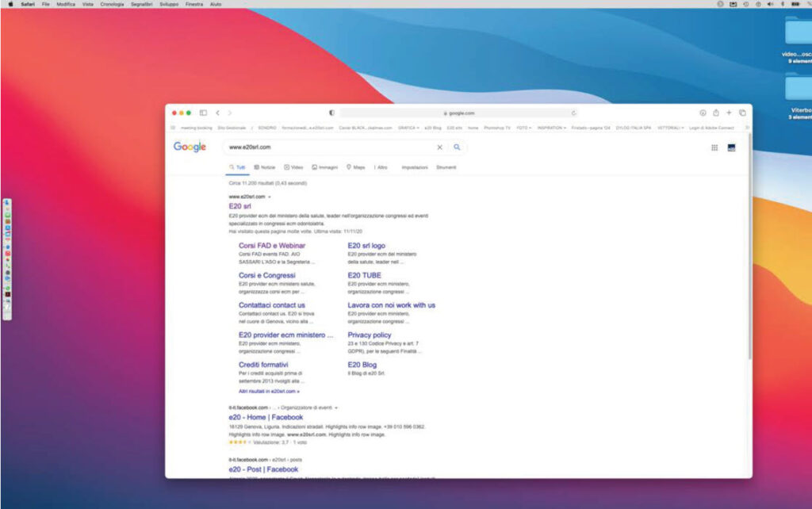This screenshot has height=509, width=812.
Task: Show the hidden bookmarks overflow chevron
Action: [x=747, y=128]
